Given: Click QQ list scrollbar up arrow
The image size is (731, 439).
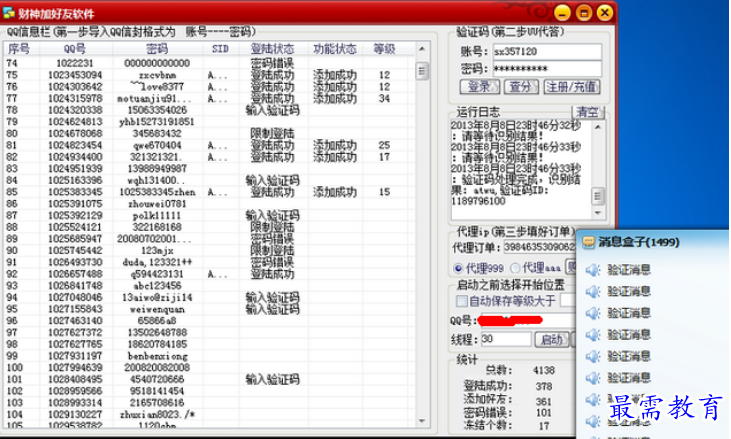Looking at the screenshot, I should tap(422, 49).
